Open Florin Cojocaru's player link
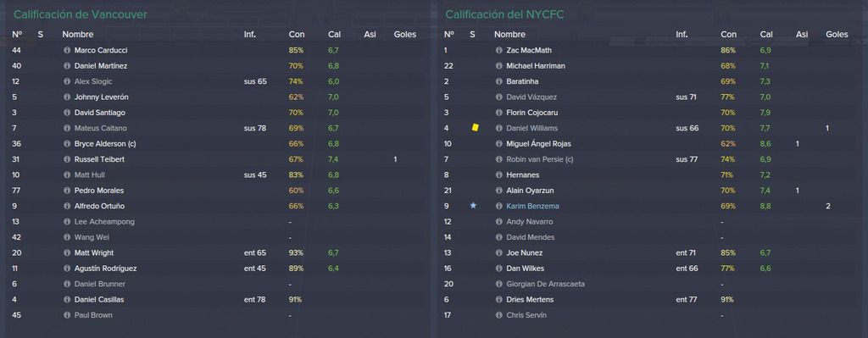This screenshot has width=868, height=338. coord(532,113)
